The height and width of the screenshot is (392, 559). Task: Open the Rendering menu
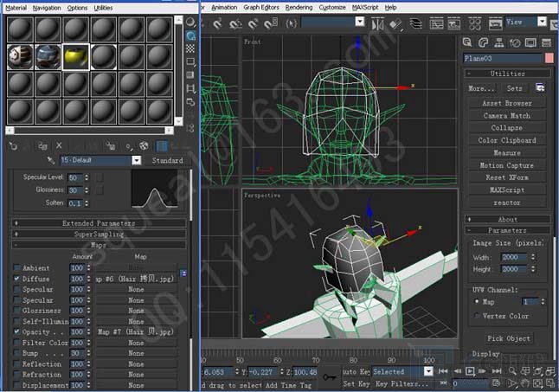299,7
